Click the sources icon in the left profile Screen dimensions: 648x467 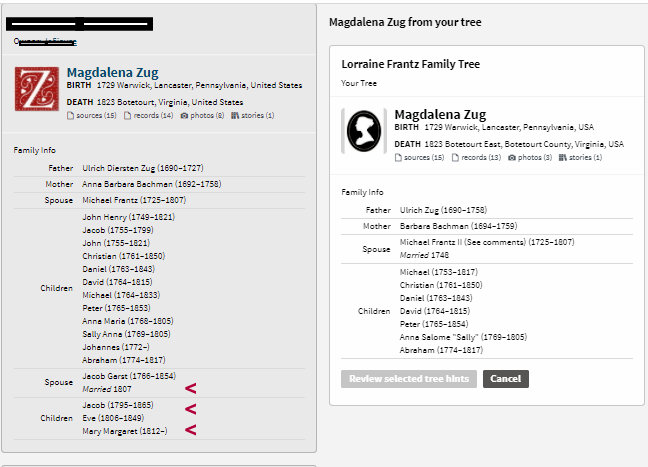point(70,116)
